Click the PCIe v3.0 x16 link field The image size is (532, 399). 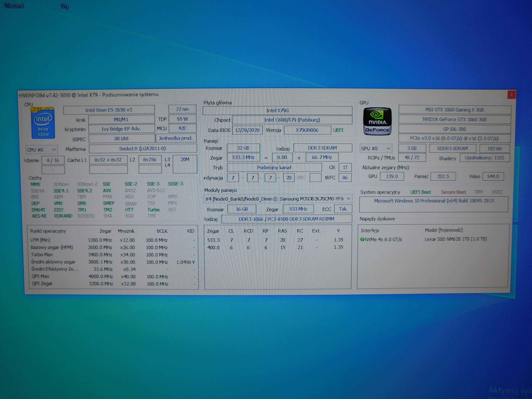pyautogui.click(x=454, y=138)
